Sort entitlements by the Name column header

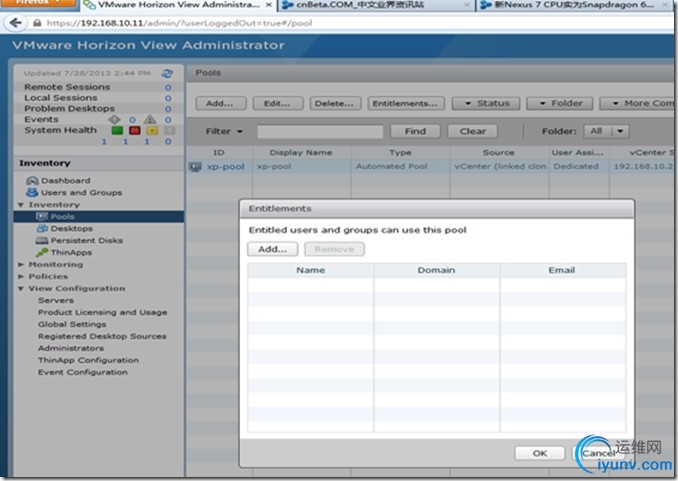tap(310, 270)
